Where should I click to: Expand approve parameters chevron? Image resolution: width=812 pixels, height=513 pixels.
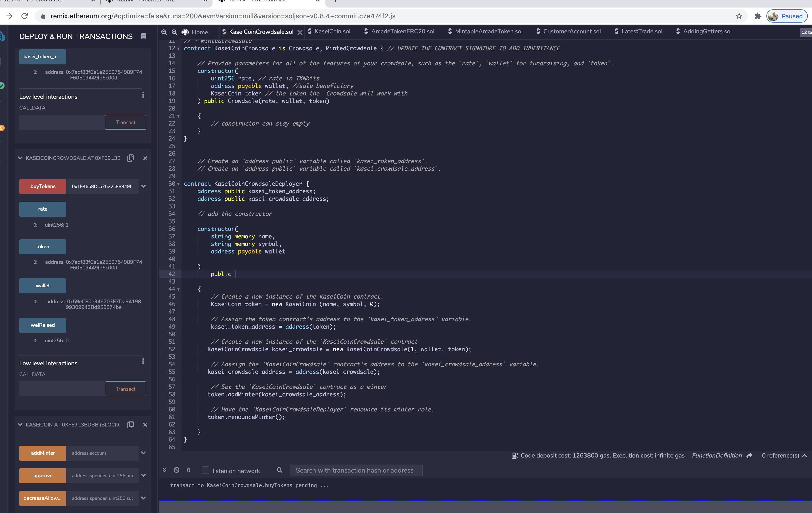tap(143, 475)
